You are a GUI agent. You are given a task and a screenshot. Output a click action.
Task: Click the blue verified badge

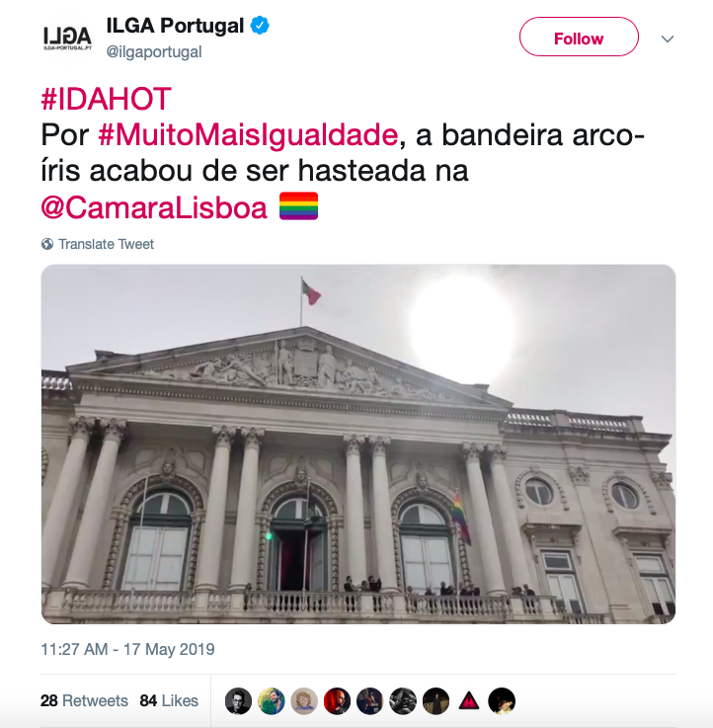point(260,25)
